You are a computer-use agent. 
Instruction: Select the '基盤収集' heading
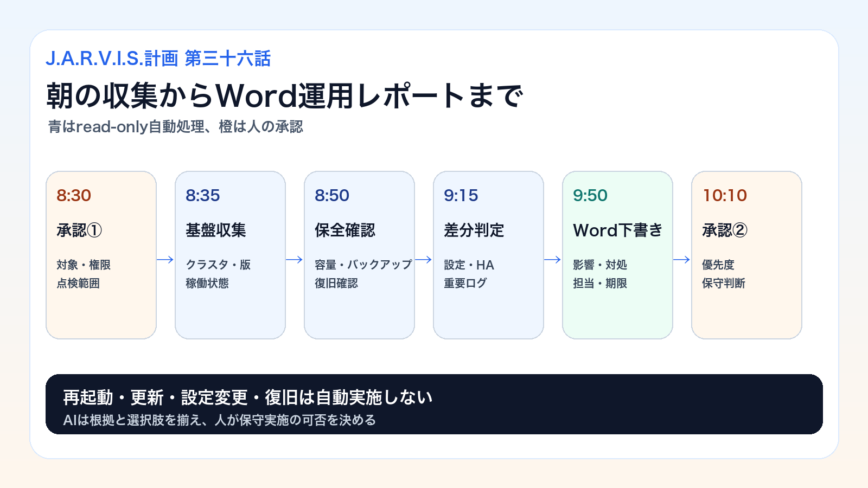click(x=216, y=230)
